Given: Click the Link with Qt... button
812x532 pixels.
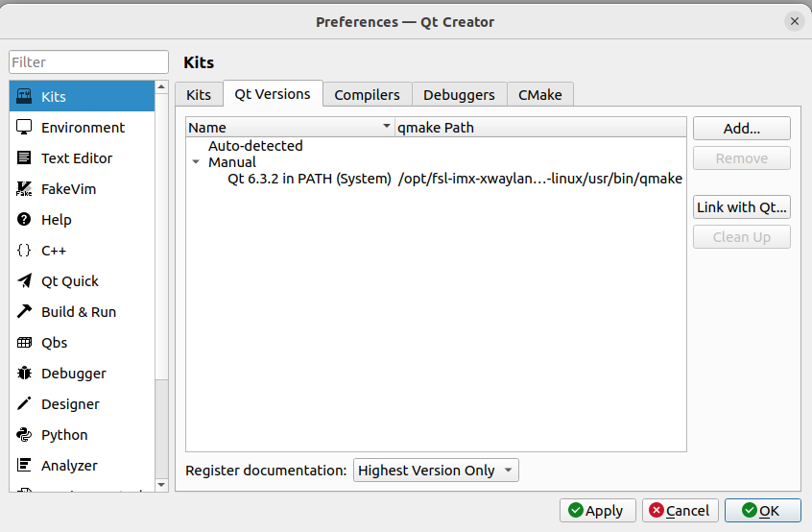Looking at the screenshot, I should pos(742,207).
